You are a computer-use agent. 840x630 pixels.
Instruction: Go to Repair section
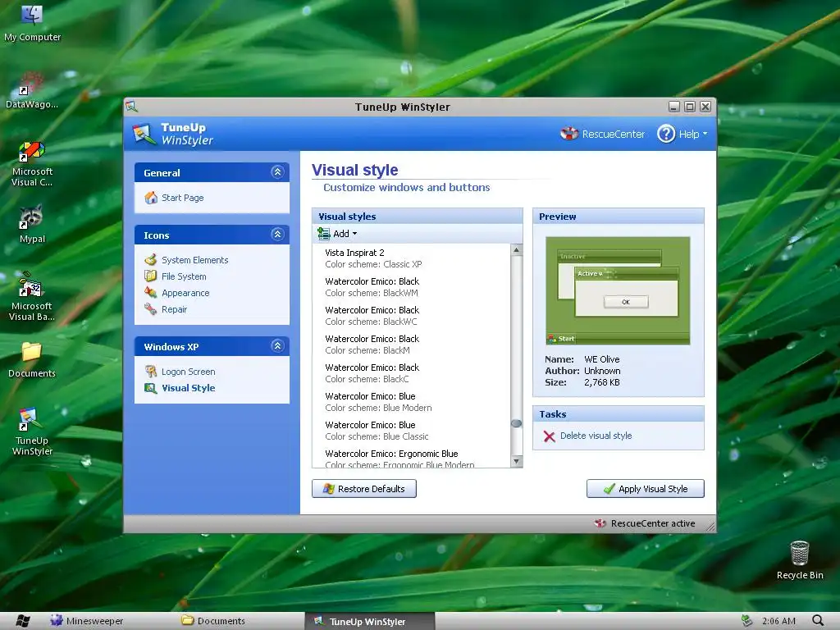(x=174, y=309)
